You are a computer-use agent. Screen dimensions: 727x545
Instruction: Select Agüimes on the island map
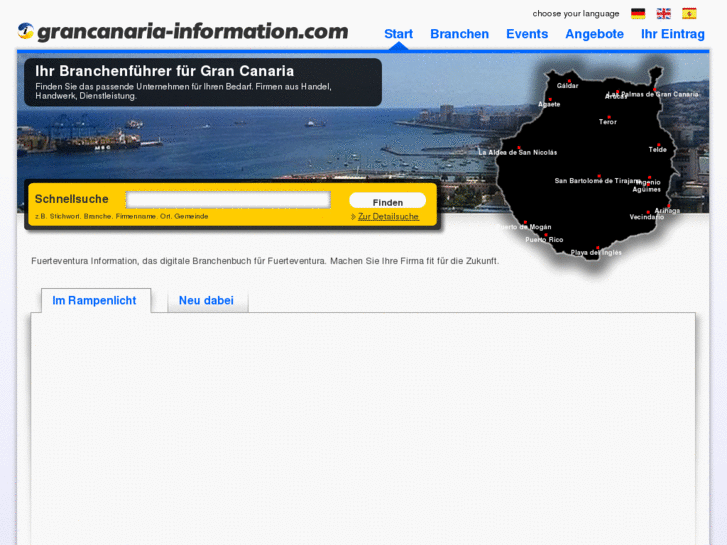click(x=646, y=189)
